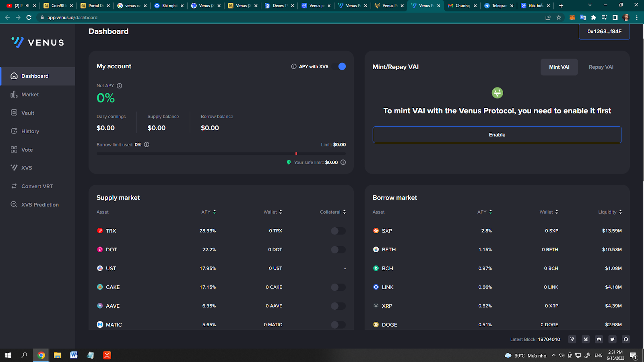
Task: Click the XRP token icon
Action: click(x=376, y=306)
